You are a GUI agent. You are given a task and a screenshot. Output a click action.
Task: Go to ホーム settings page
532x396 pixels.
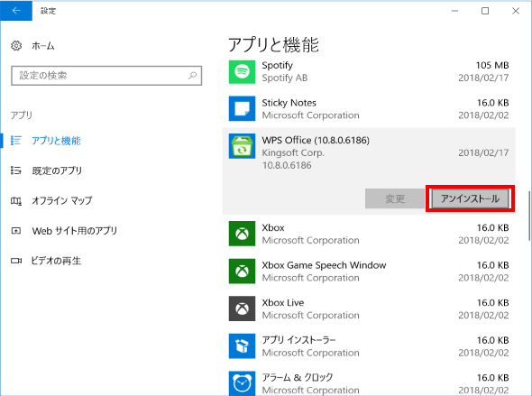pyautogui.click(x=42, y=46)
